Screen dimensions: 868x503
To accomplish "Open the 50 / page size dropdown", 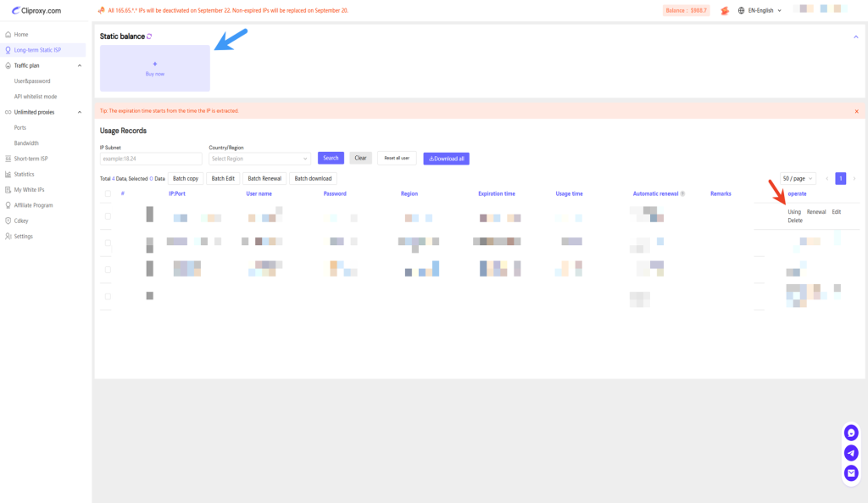I will [x=798, y=178].
